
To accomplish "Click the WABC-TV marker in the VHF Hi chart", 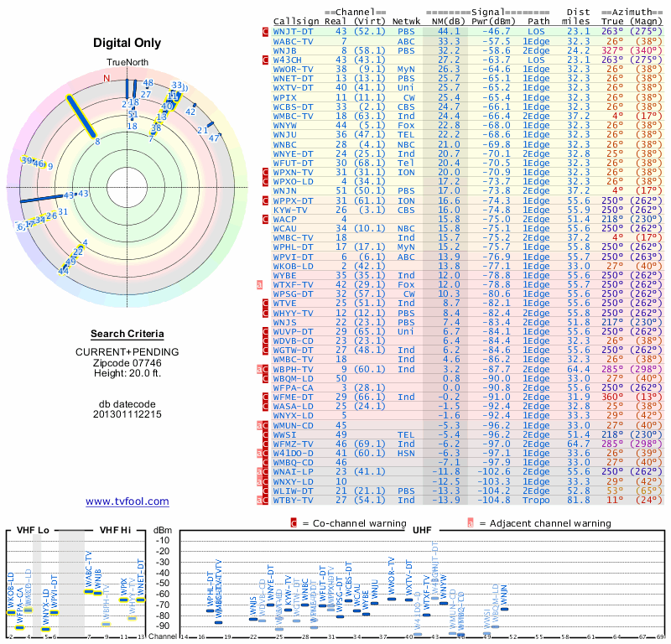I will pos(89,592).
